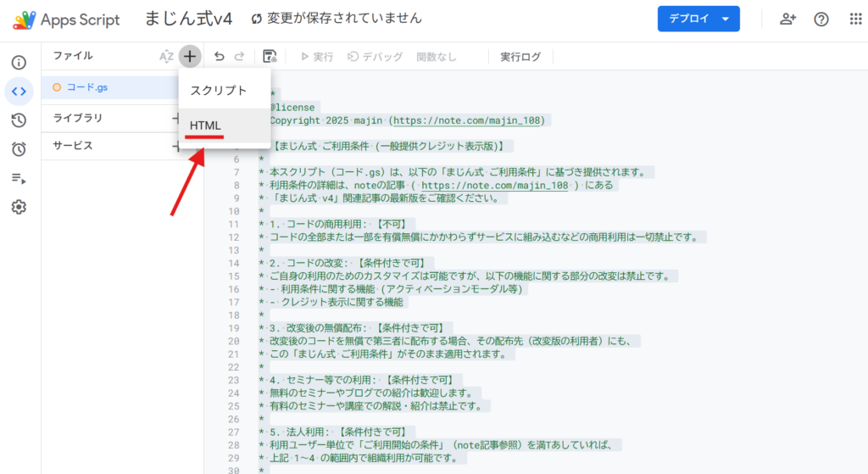Open the デプロイ dropdown button

click(698, 19)
